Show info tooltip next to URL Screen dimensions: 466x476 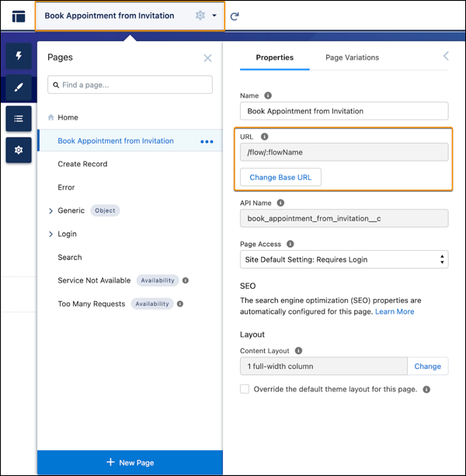(x=264, y=137)
